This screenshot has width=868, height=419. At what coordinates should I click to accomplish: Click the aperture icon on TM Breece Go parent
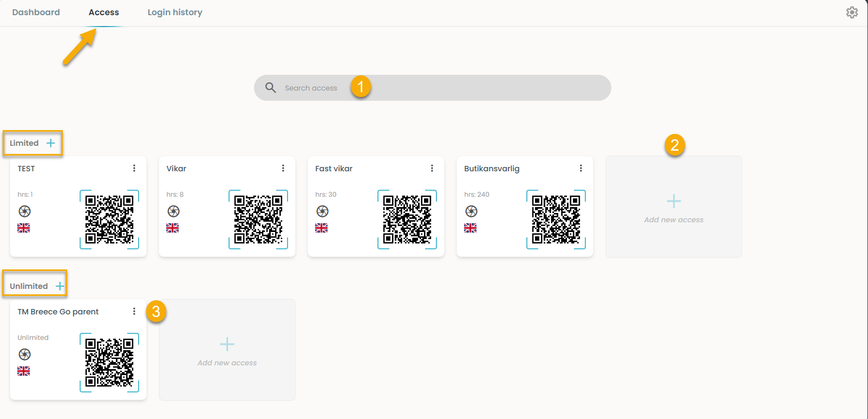24,354
